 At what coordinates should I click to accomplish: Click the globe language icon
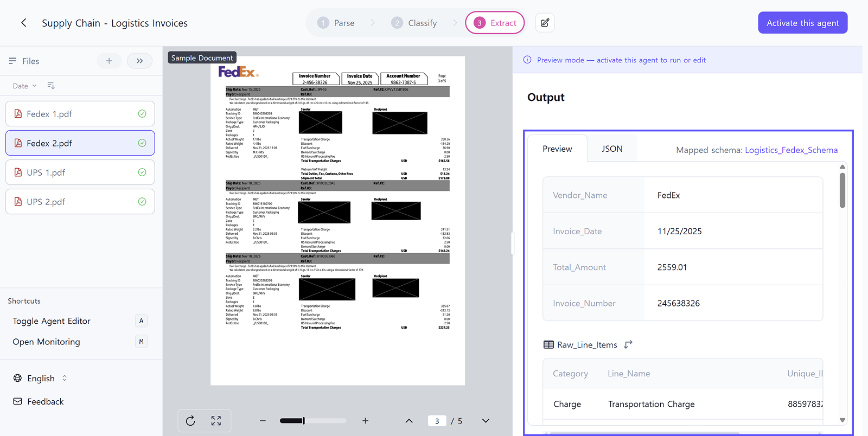pos(18,378)
